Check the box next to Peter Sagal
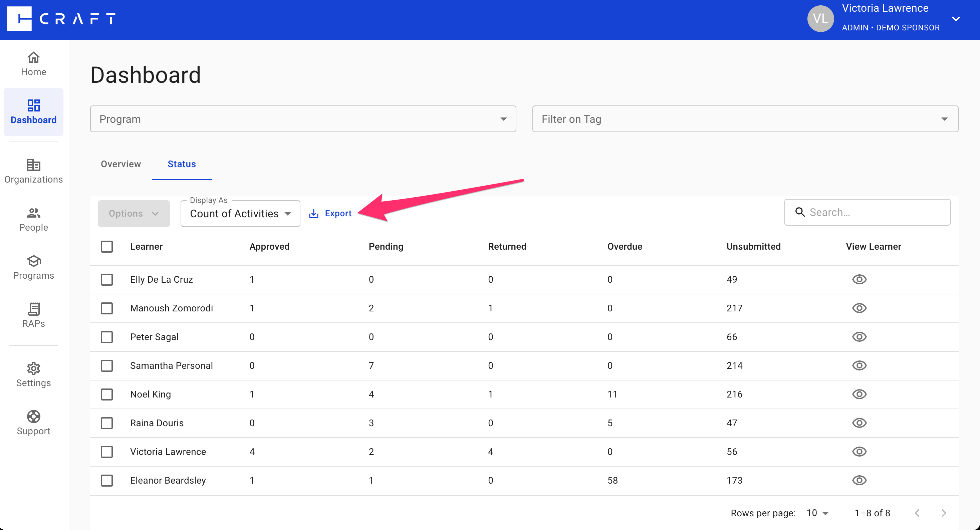Screen dimensions: 980x530 coord(107,337)
